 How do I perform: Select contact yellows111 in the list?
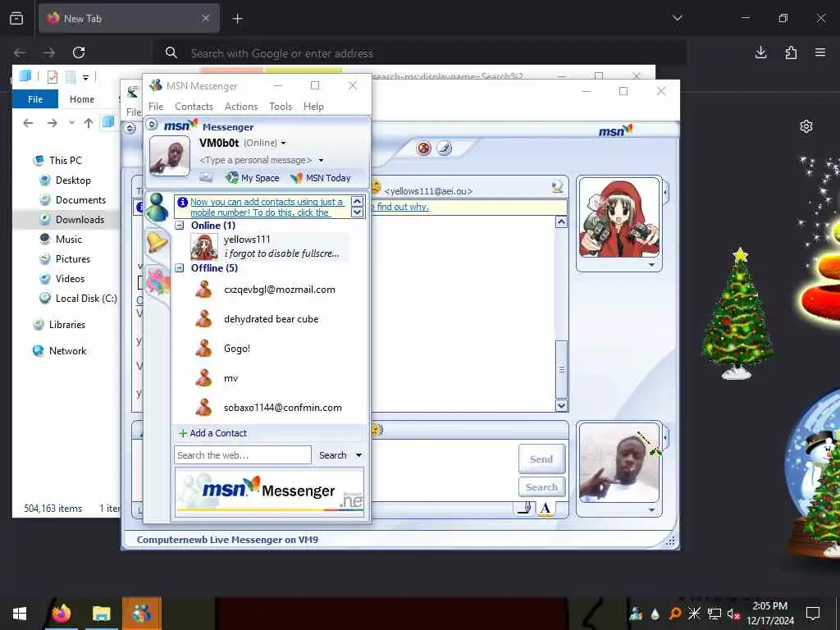coord(270,246)
